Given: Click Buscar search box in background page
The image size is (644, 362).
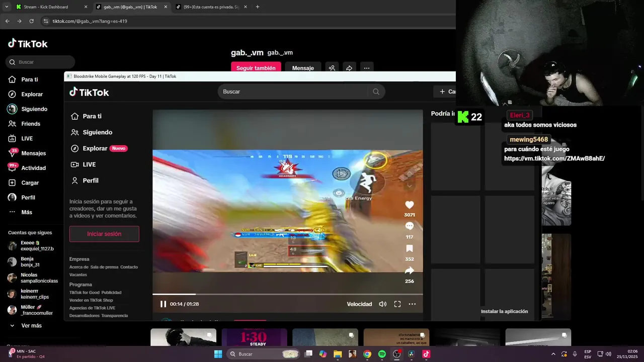Looking at the screenshot, I should (x=40, y=62).
